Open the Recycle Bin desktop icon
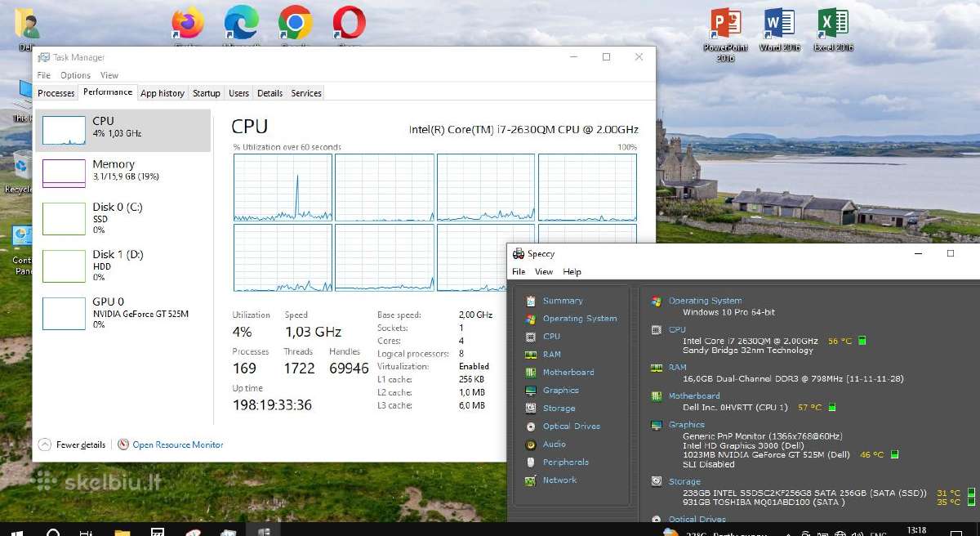 click(x=20, y=170)
